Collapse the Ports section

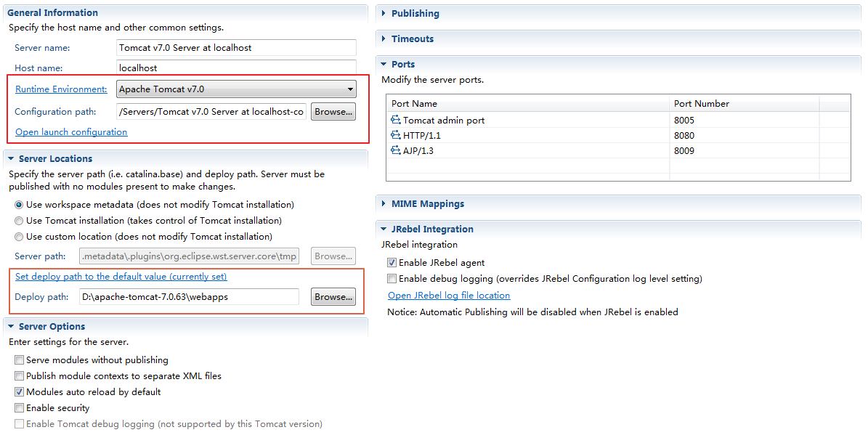(x=384, y=64)
